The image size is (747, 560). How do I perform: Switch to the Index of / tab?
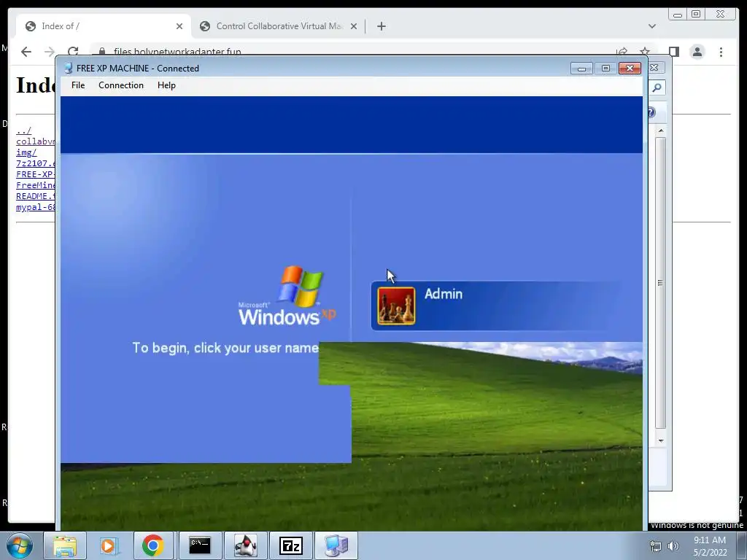click(x=104, y=26)
